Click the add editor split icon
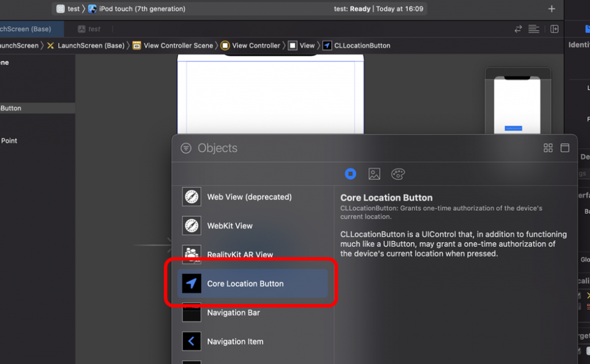The width and height of the screenshot is (590, 364). [x=554, y=29]
